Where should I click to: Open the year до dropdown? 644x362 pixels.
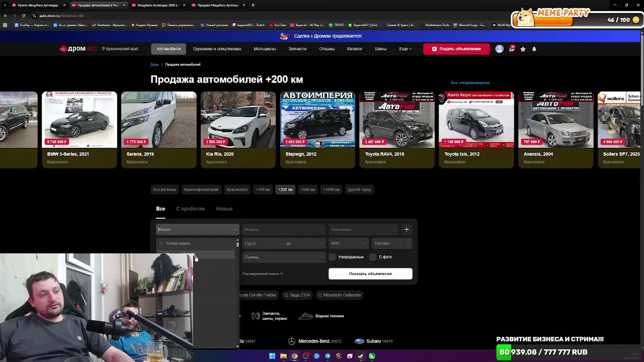[305, 243]
